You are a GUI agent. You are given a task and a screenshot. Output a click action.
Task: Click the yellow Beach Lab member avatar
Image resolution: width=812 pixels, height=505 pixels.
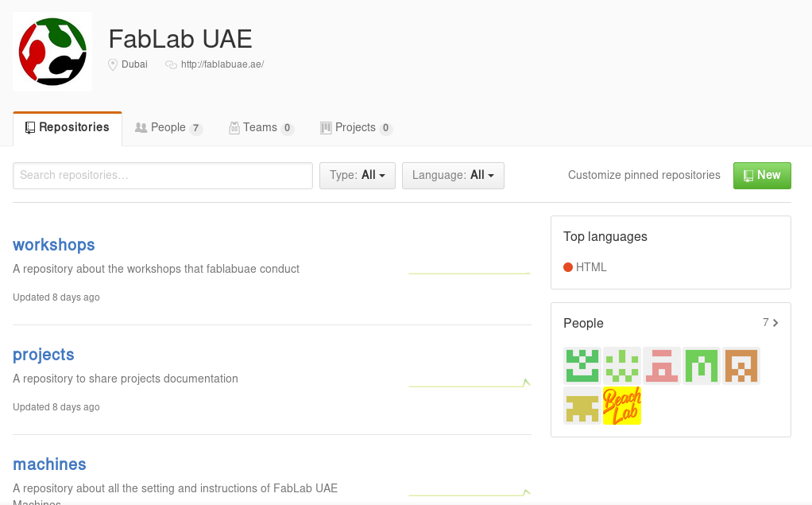(622, 406)
